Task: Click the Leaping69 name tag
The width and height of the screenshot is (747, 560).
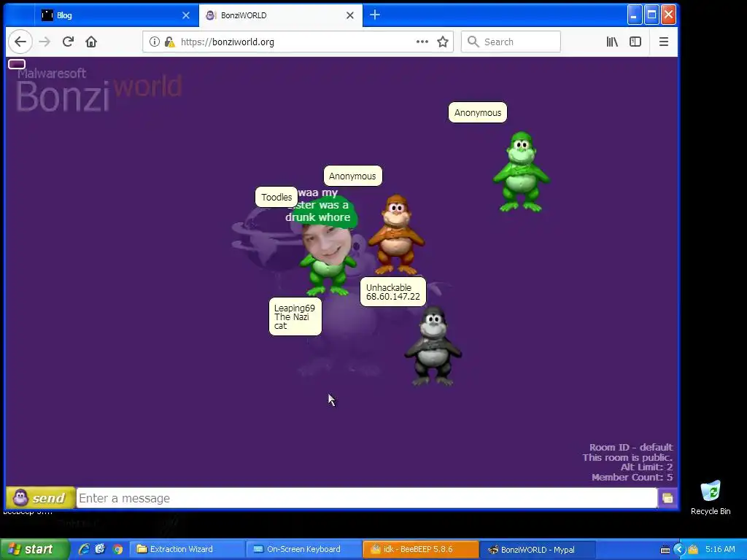Action: (295, 316)
